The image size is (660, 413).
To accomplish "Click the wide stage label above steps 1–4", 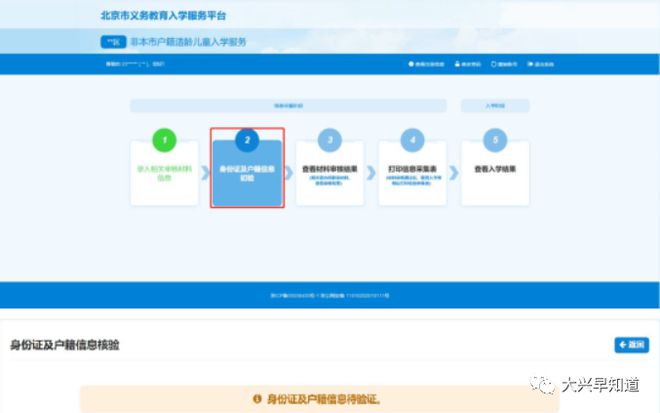I will (x=288, y=106).
